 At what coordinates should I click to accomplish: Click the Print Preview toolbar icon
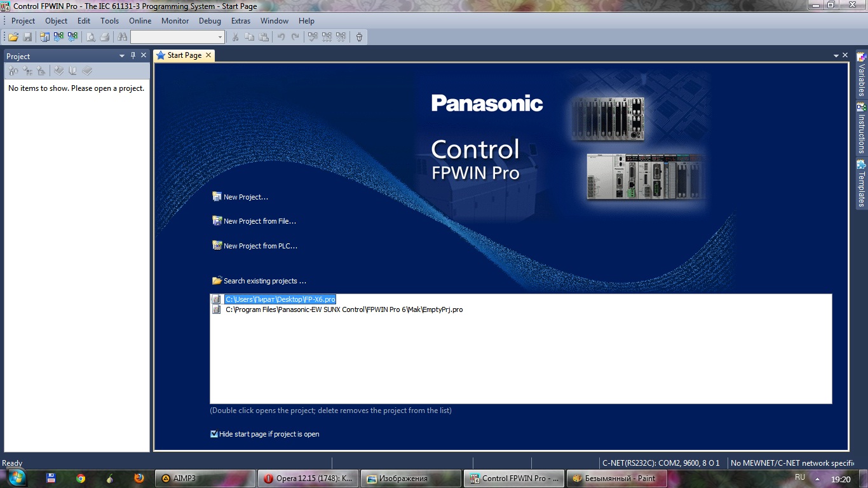coord(91,37)
